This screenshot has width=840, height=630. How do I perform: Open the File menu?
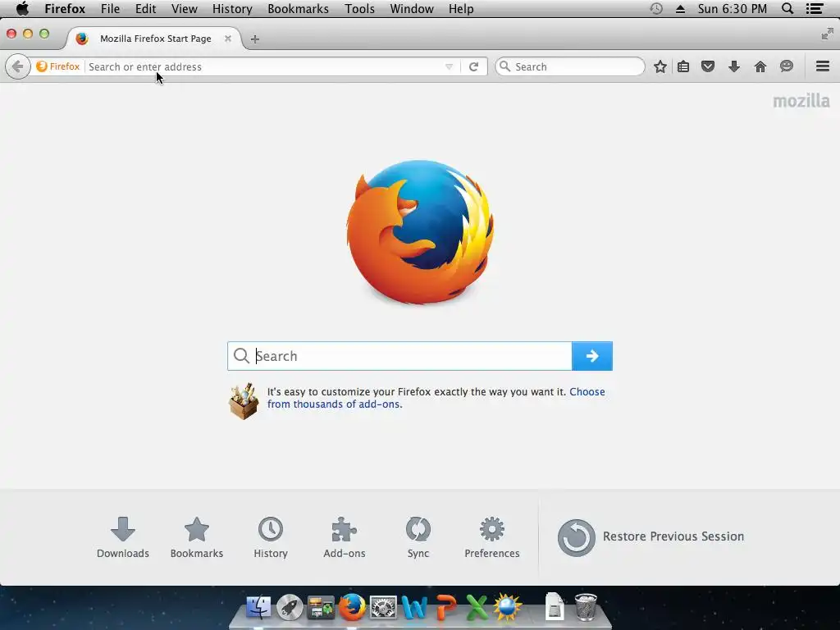111,9
